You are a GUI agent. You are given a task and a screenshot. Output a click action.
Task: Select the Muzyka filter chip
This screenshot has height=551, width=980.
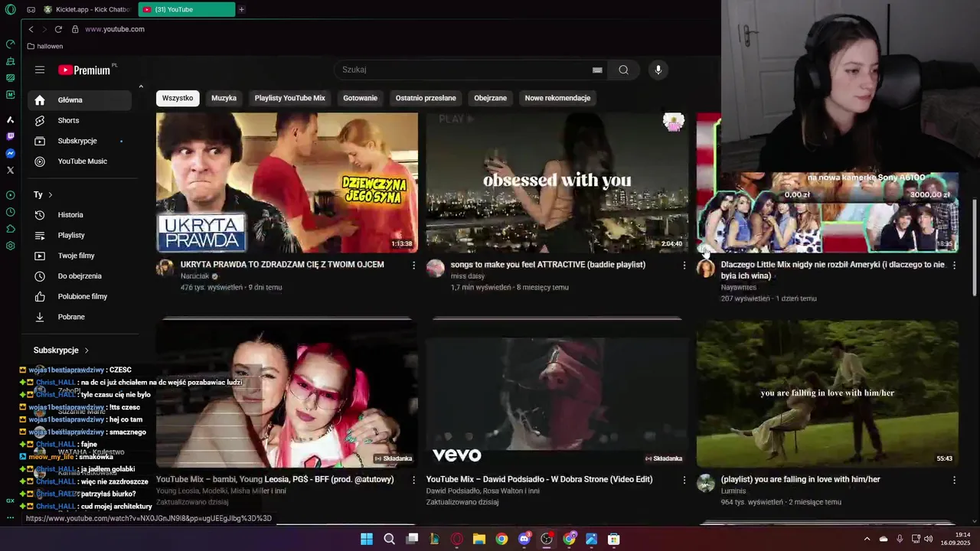[224, 98]
